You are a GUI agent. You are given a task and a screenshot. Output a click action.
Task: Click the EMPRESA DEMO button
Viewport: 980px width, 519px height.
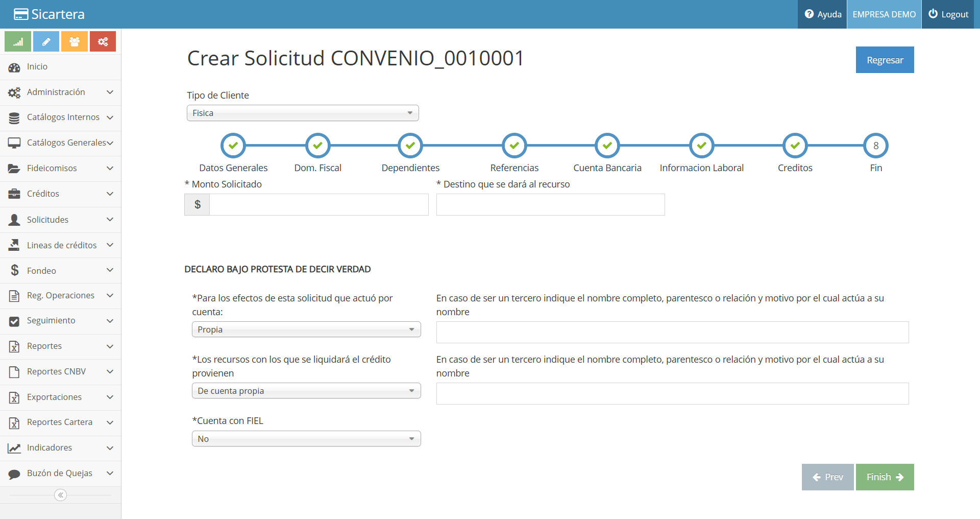[884, 14]
